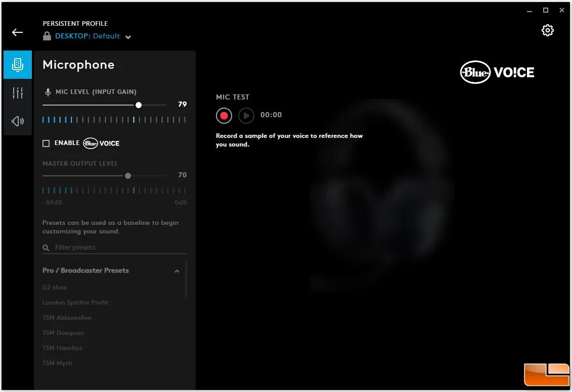572x392 pixels.
Task: Click the Pro / Broadcaster Presets heading
Action: coord(85,270)
